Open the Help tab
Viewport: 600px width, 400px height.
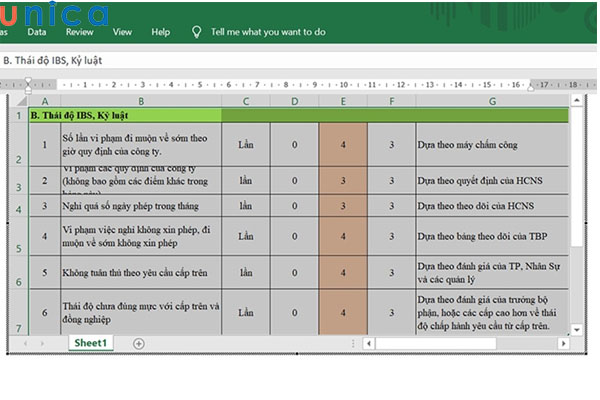pos(160,32)
